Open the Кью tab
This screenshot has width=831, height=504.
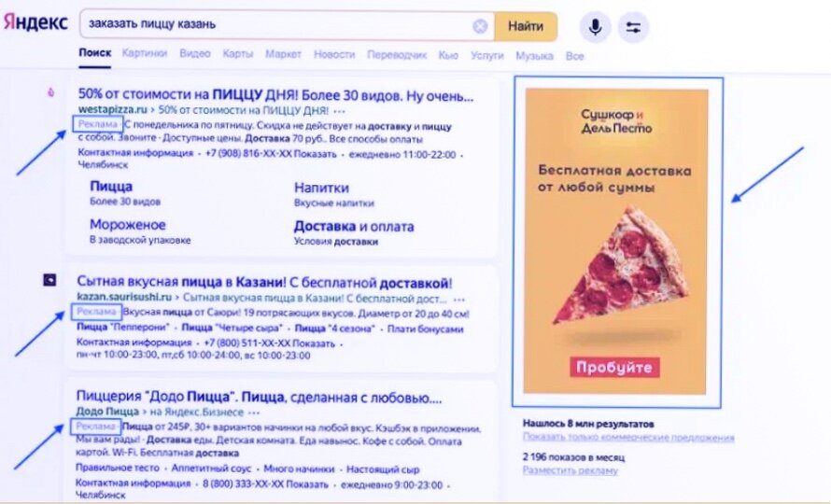click(x=448, y=55)
